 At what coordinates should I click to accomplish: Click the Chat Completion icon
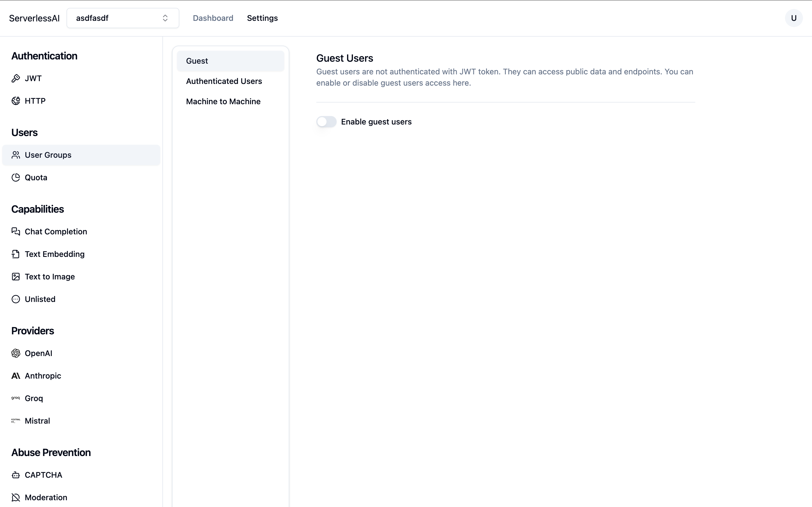16,231
